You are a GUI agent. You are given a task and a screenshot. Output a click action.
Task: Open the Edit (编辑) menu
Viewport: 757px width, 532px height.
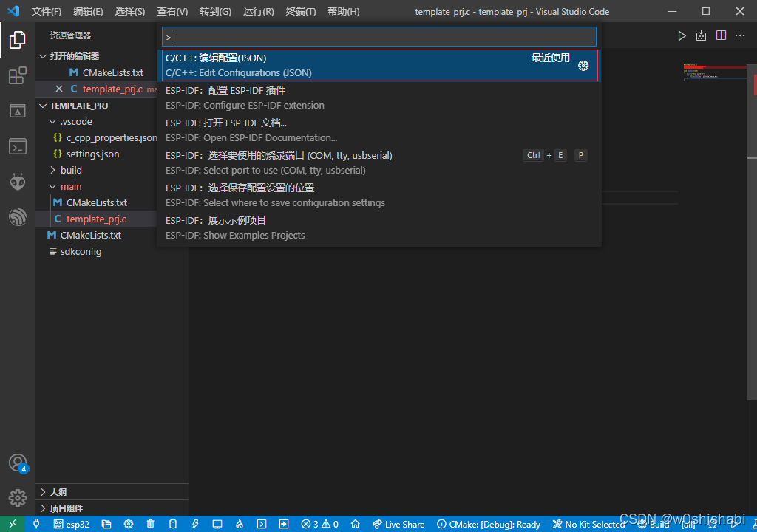[88, 12]
